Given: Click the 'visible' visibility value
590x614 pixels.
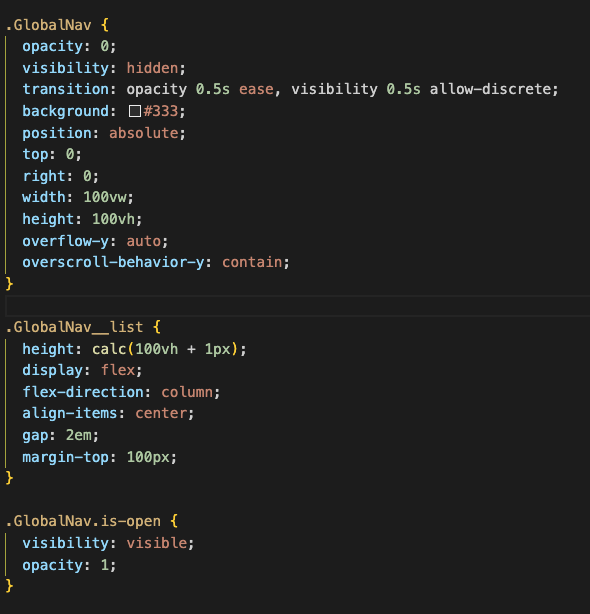Looking at the screenshot, I should [157, 543].
